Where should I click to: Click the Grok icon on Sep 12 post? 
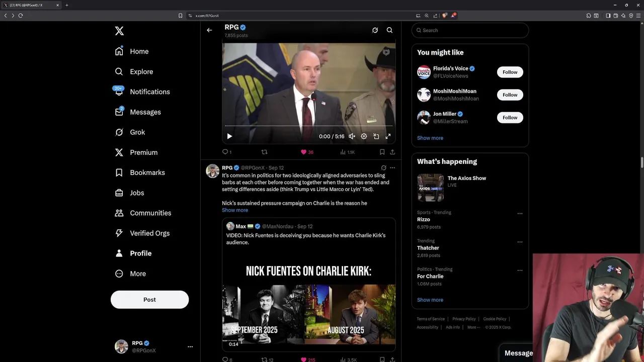[x=383, y=168]
